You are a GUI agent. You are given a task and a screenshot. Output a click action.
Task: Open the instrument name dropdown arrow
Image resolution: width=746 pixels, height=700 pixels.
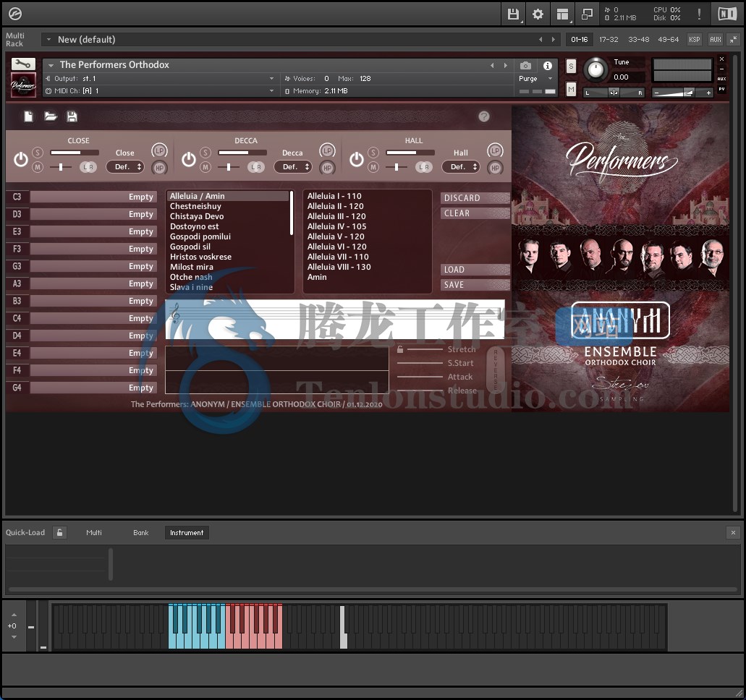(x=51, y=66)
